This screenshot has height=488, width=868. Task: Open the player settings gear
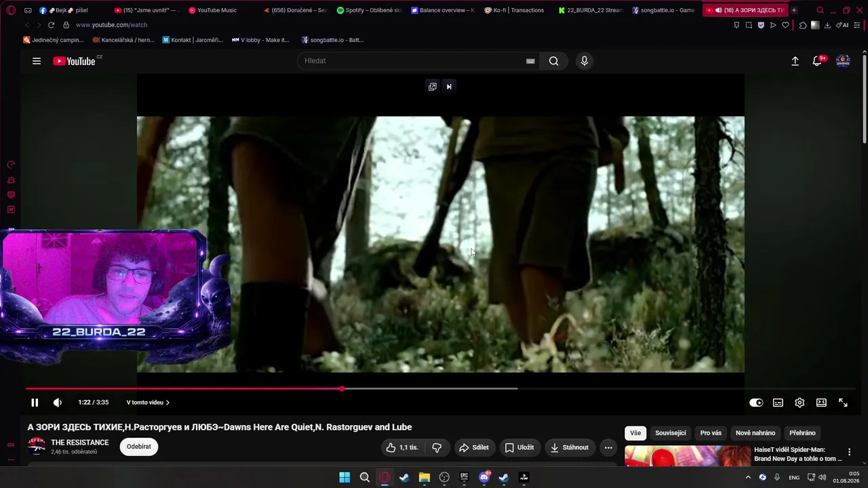tap(800, 403)
